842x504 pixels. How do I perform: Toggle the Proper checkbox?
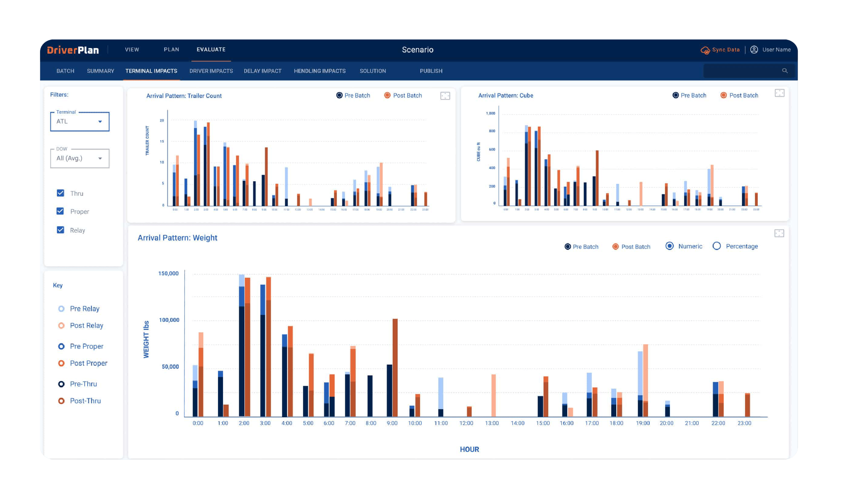tap(61, 211)
